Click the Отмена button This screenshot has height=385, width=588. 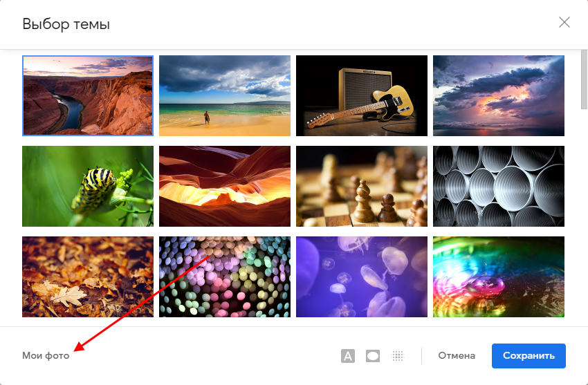457,355
